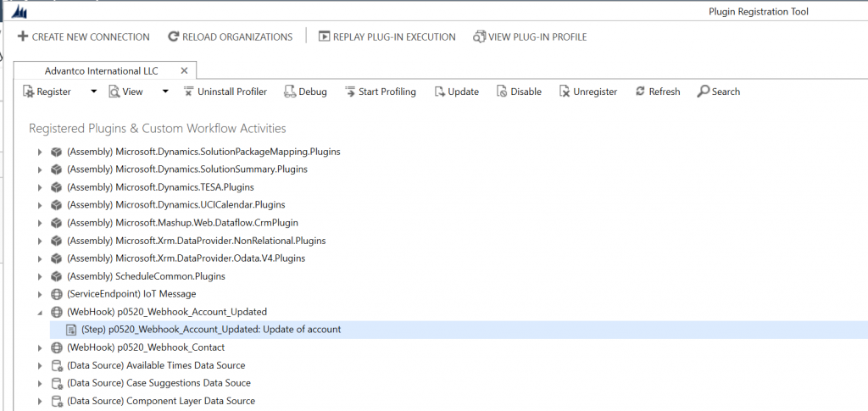This screenshot has width=868, height=411.
Task: Click the Update icon button
Action: (440, 92)
